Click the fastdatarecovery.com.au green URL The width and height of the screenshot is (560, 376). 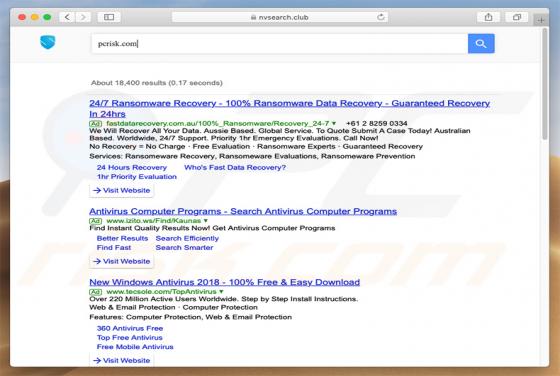tap(218, 124)
